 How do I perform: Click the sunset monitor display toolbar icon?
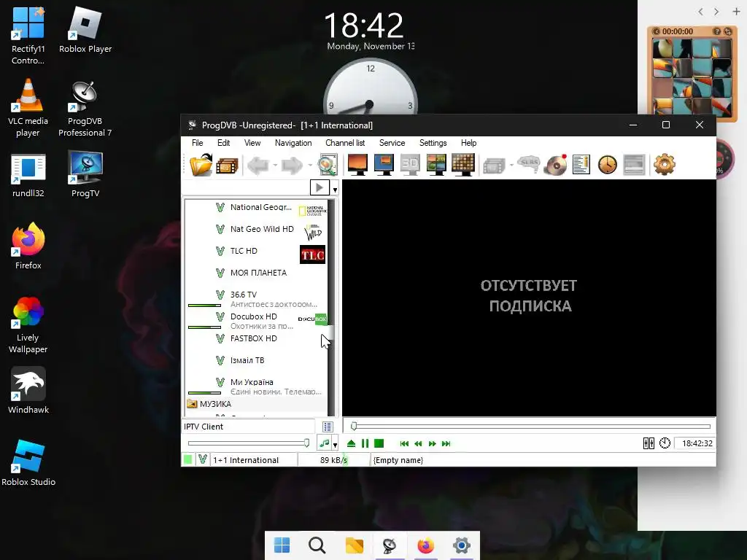tap(357, 165)
